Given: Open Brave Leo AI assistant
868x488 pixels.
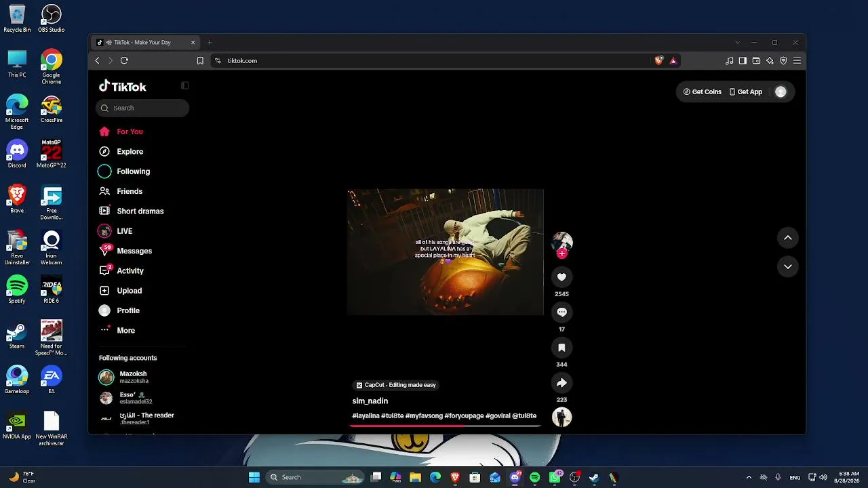Looking at the screenshot, I should pos(770,60).
